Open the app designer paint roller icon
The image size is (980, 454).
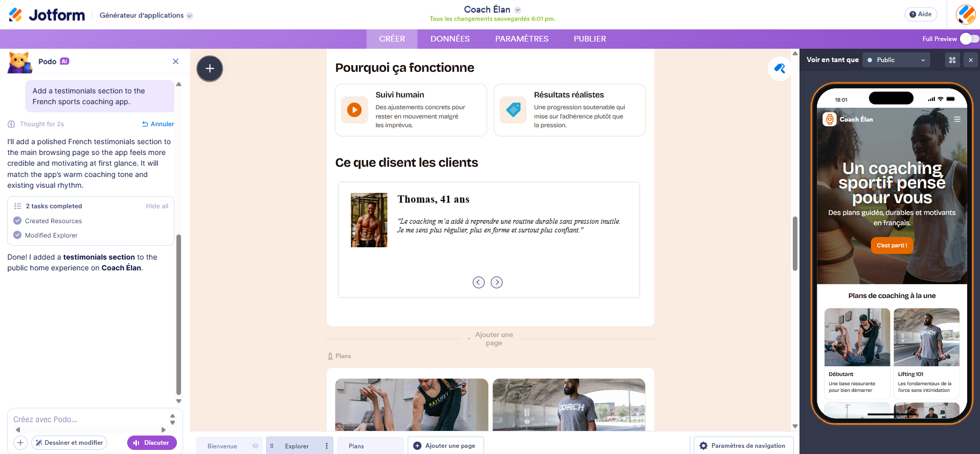779,68
